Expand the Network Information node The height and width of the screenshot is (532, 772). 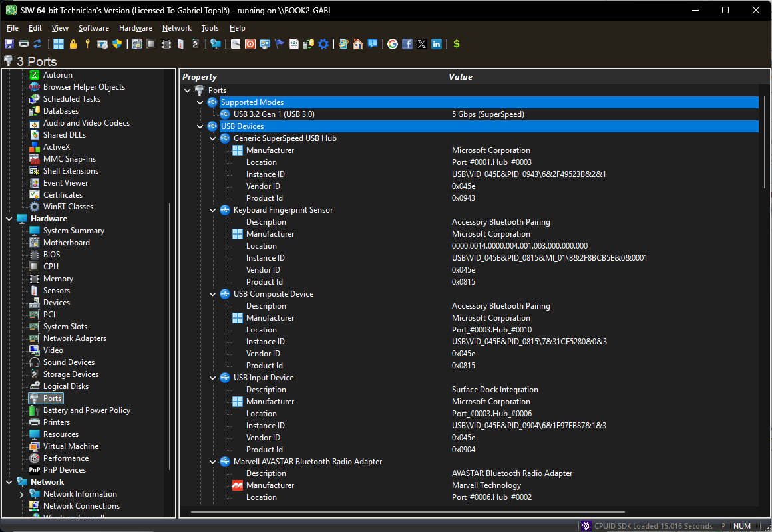22,495
